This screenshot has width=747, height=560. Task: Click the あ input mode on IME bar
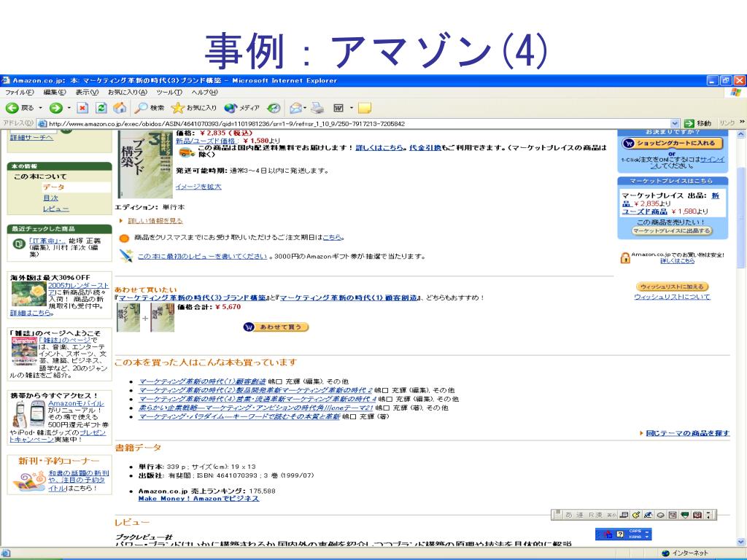coord(569,515)
